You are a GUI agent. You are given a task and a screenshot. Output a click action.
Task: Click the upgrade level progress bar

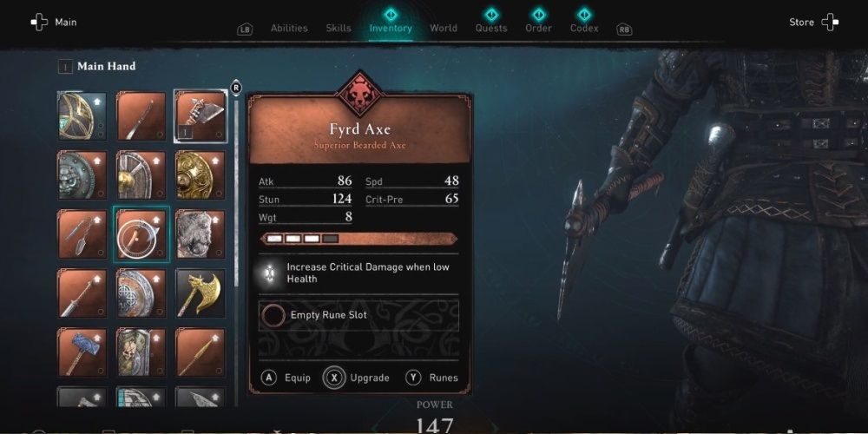click(x=358, y=239)
